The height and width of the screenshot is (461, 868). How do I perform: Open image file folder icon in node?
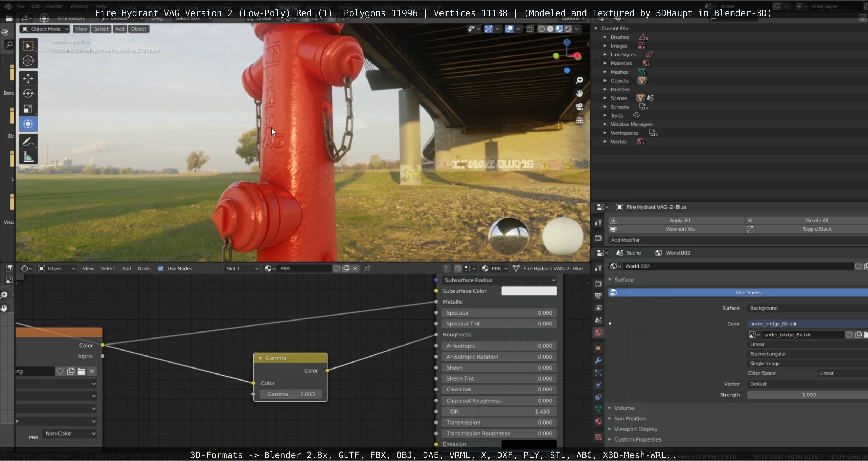click(x=81, y=371)
